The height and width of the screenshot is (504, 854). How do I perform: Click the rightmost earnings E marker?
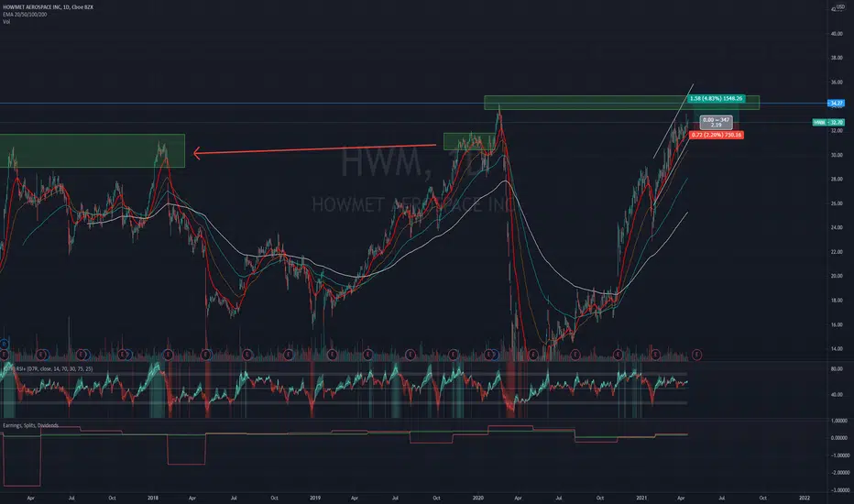696,355
